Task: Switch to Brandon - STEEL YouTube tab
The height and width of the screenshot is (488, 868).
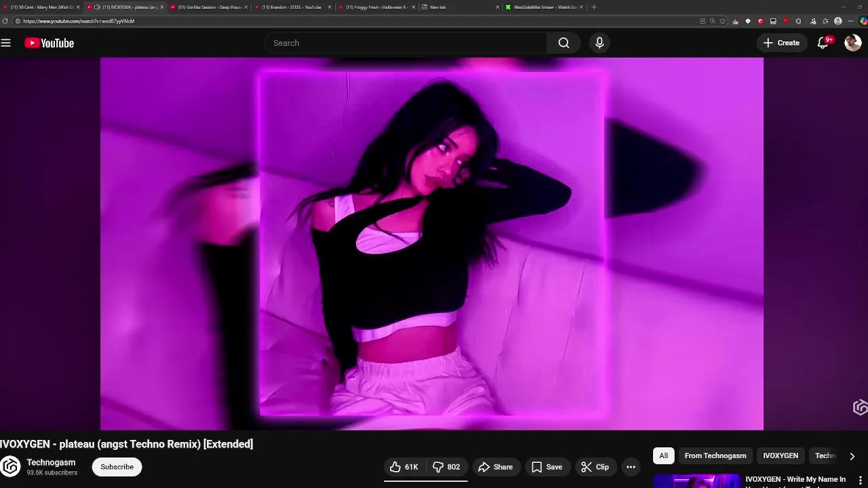Action: [x=292, y=7]
